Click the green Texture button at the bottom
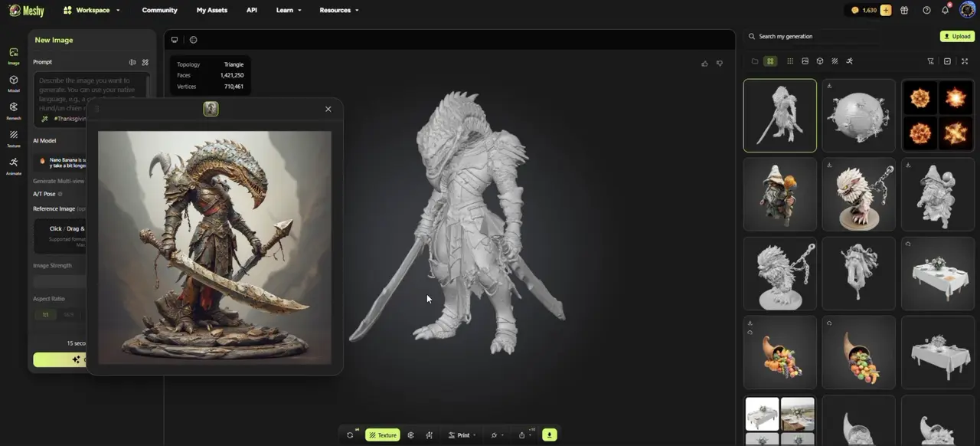Screen dimensions: 980x446 click(x=382, y=435)
